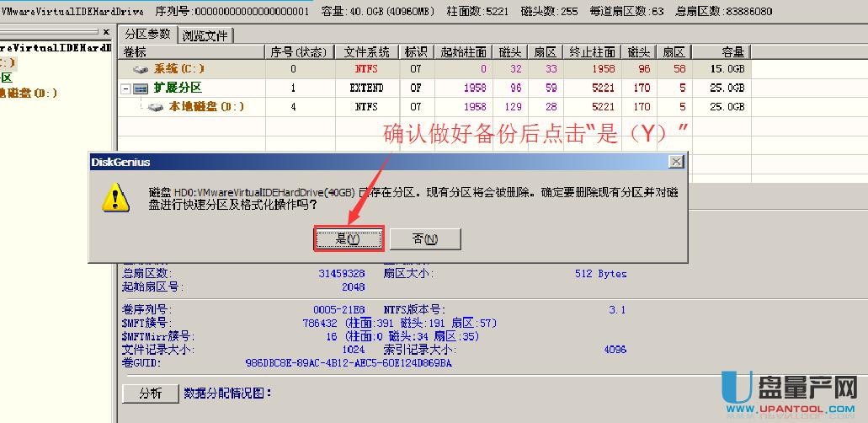Image resolution: width=868 pixels, height=423 pixels.
Task: Click the 分析 button
Action: [150, 393]
